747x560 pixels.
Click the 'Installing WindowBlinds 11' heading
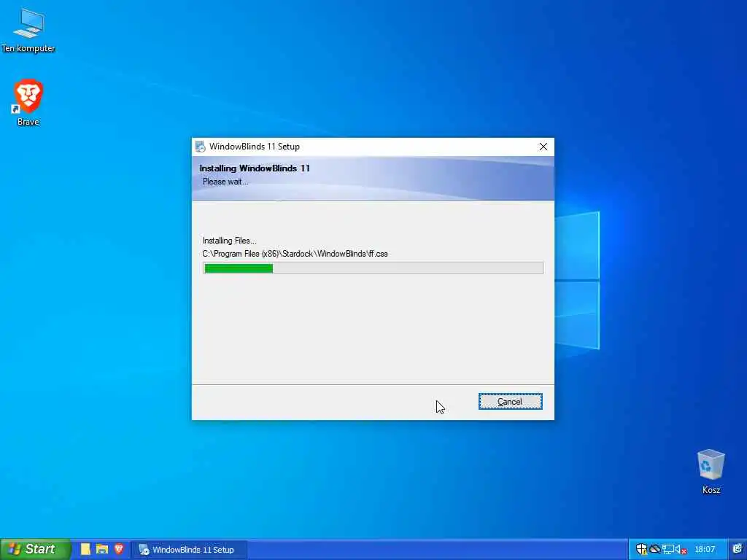[255, 168]
